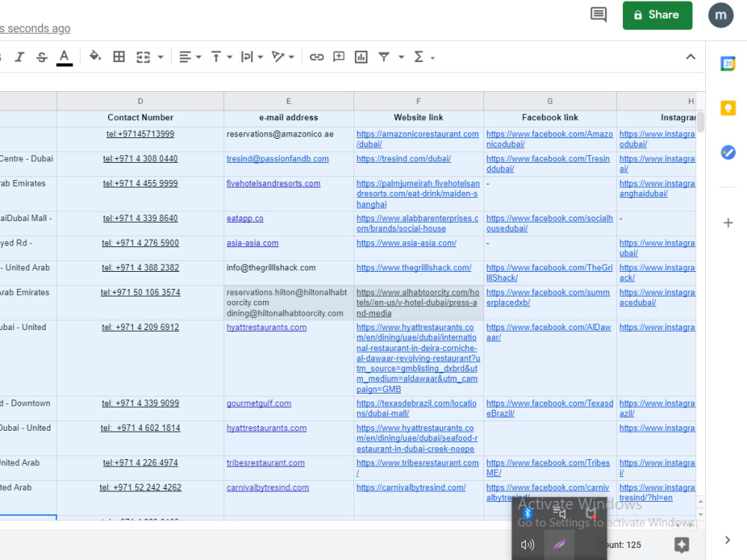Image resolution: width=747 pixels, height=560 pixels.
Task: Click the reservations@amazonico.ae cell
Action: (288, 139)
